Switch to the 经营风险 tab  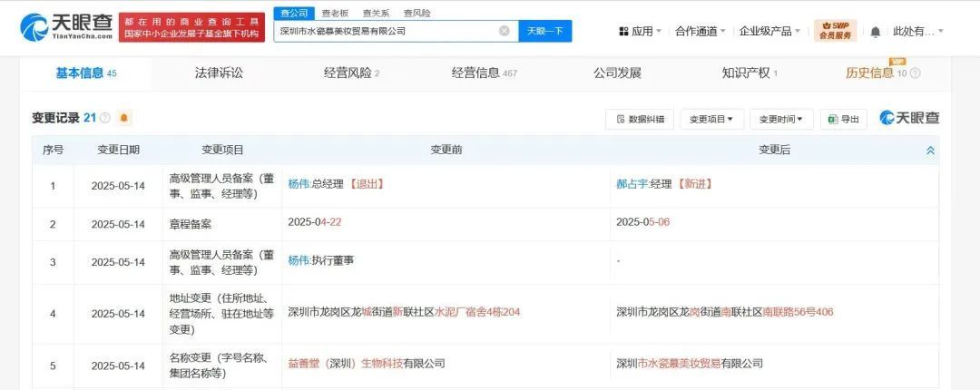tap(351, 73)
